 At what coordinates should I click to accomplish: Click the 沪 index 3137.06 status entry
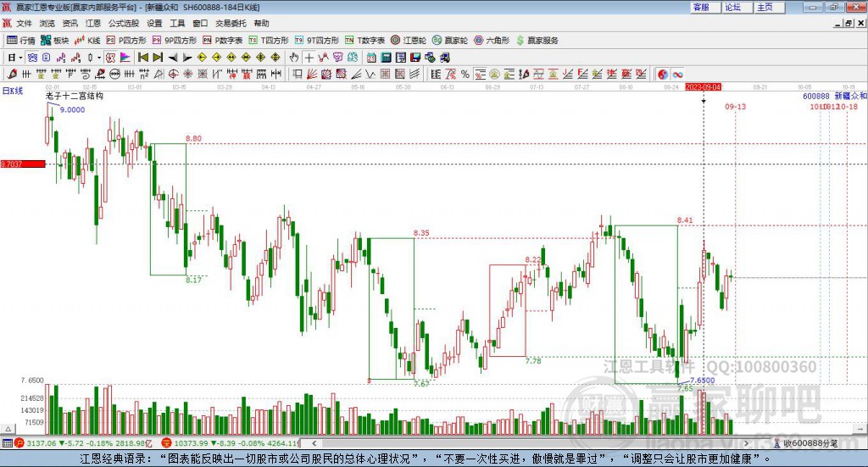(83, 443)
